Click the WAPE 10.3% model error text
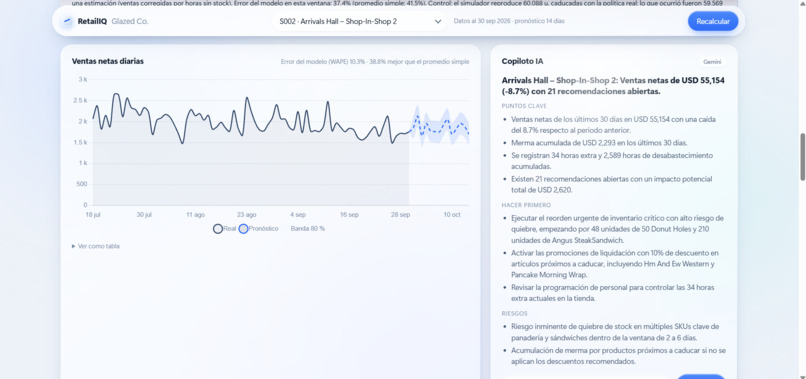 point(375,62)
